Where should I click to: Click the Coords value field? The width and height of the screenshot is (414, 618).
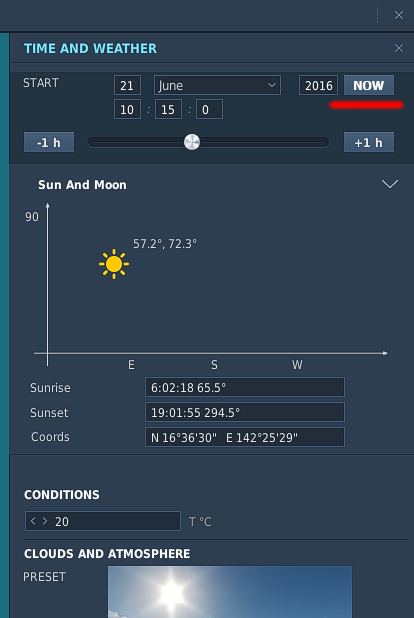tap(245, 437)
